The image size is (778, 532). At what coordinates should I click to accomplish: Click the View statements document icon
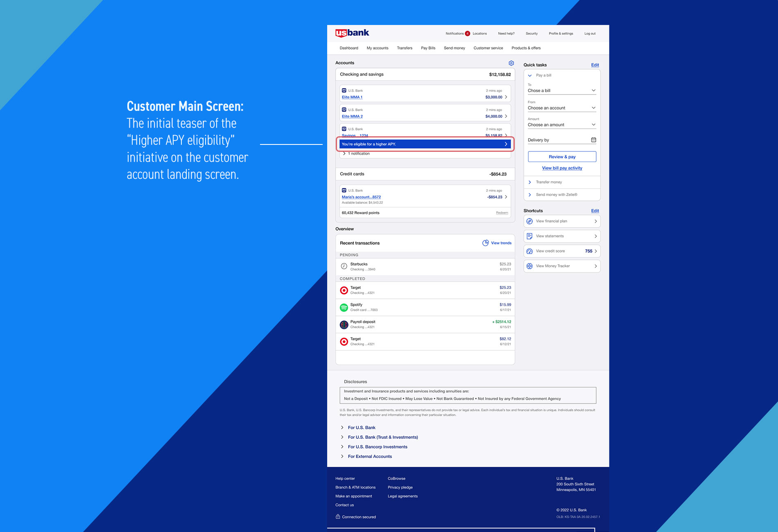point(529,236)
